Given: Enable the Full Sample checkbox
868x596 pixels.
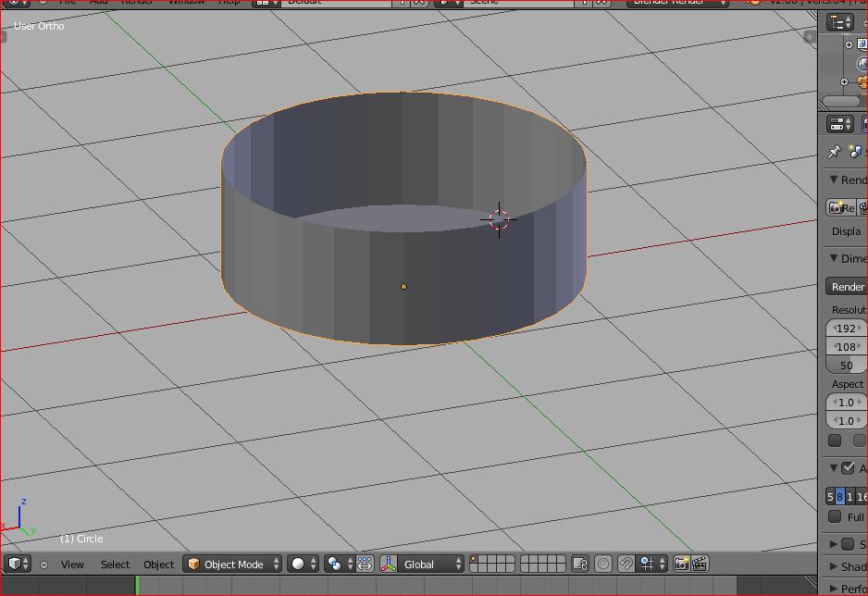Looking at the screenshot, I should pos(835,517).
